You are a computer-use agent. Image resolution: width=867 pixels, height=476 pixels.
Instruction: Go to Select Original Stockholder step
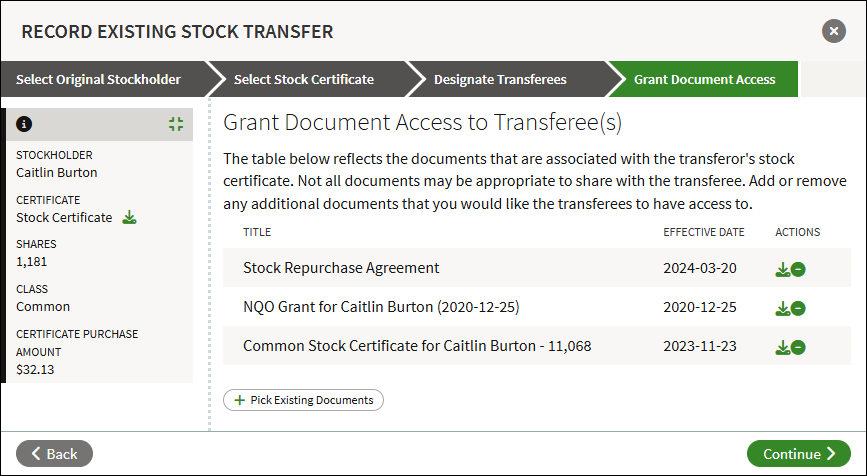coord(98,79)
